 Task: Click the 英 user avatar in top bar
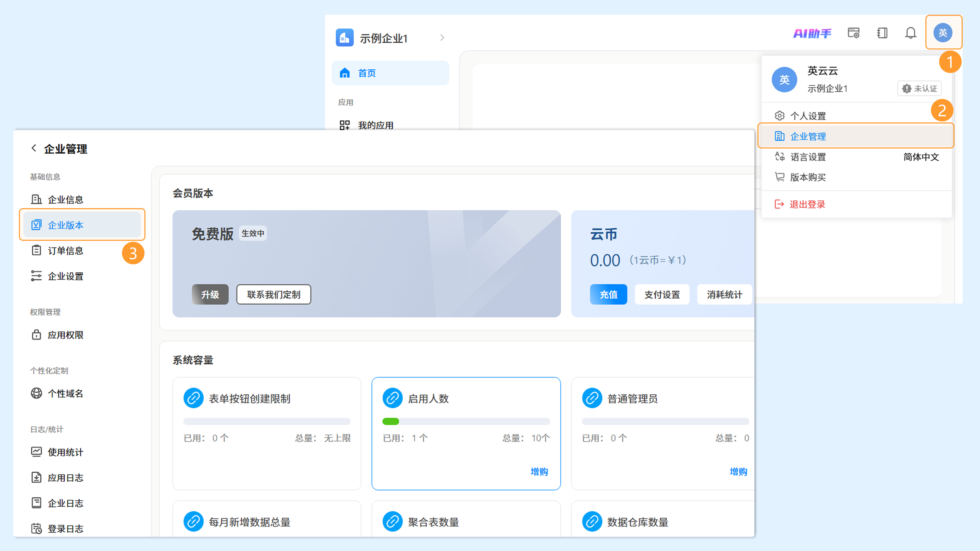click(x=943, y=33)
